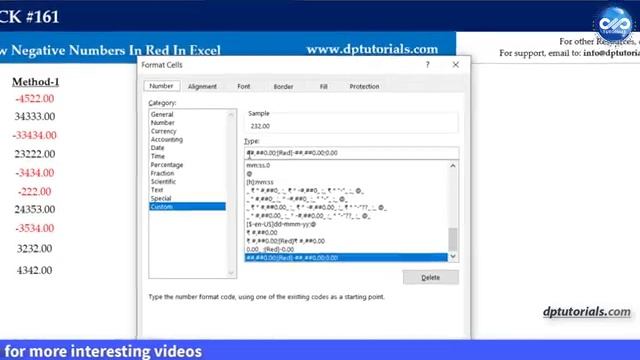
Task: Select the ₹ #,##0.00;[Red]₹ #,##0.00 format
Action: pyautogui.click(x=286, y=241)
